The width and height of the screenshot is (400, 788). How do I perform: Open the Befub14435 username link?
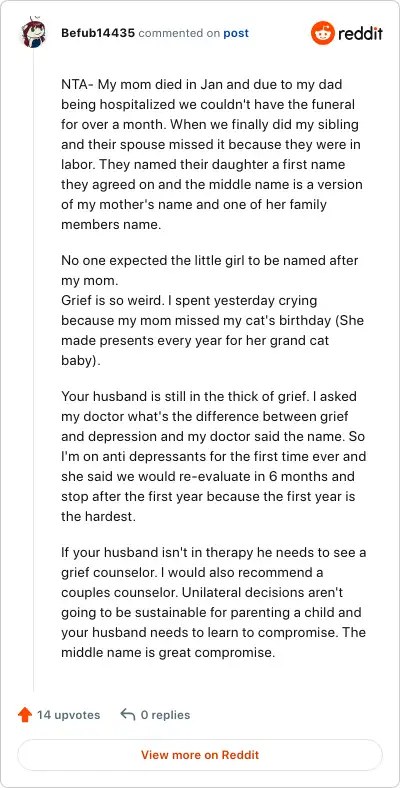[x=98, y=33]
